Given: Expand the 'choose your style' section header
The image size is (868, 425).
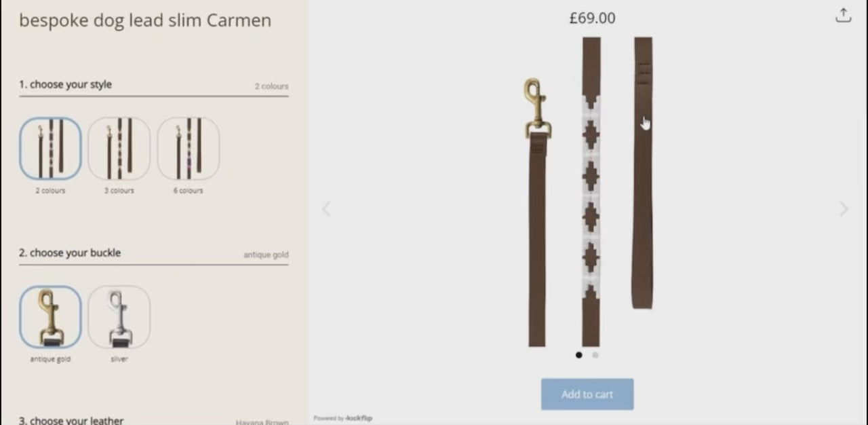Looking at the screenshot, I should [154, 85].
